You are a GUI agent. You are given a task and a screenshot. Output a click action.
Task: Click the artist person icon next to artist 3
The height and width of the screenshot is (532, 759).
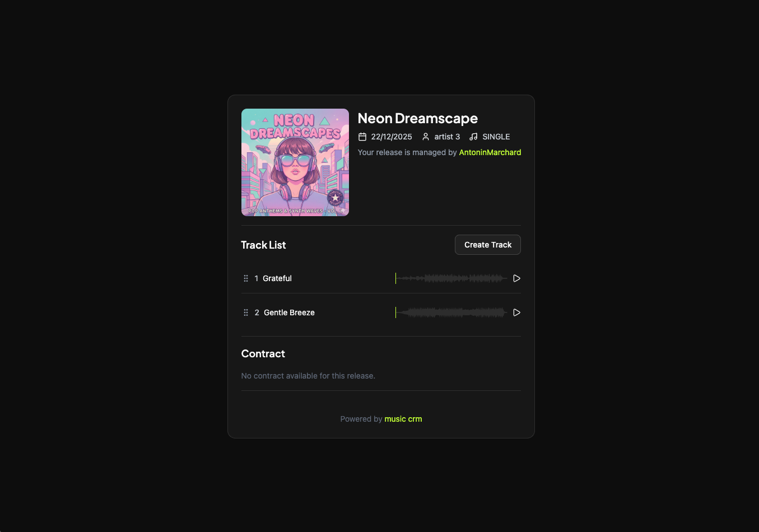coord(426,136)
